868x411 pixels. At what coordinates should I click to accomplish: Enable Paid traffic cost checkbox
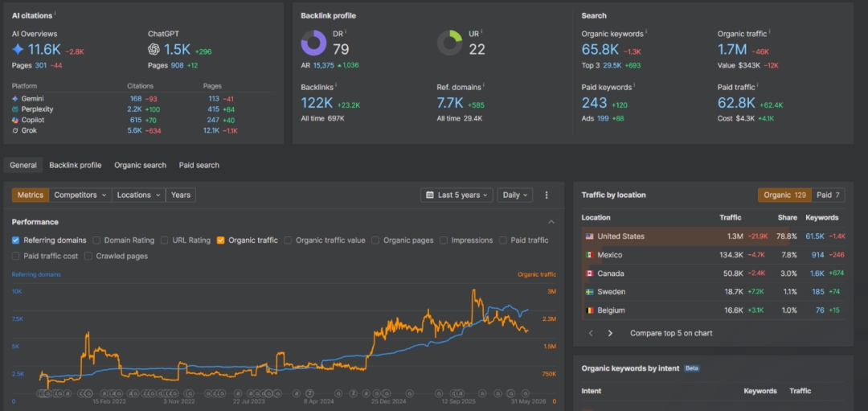(15, 257)
